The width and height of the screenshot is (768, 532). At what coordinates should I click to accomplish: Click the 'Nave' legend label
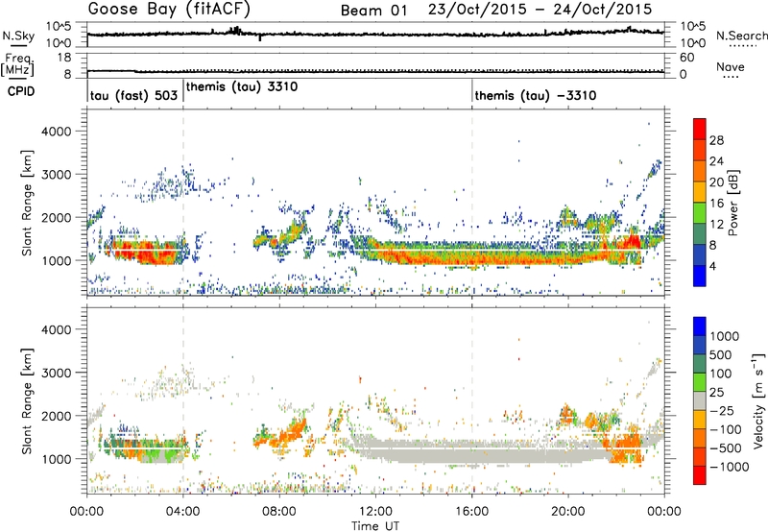731,66
